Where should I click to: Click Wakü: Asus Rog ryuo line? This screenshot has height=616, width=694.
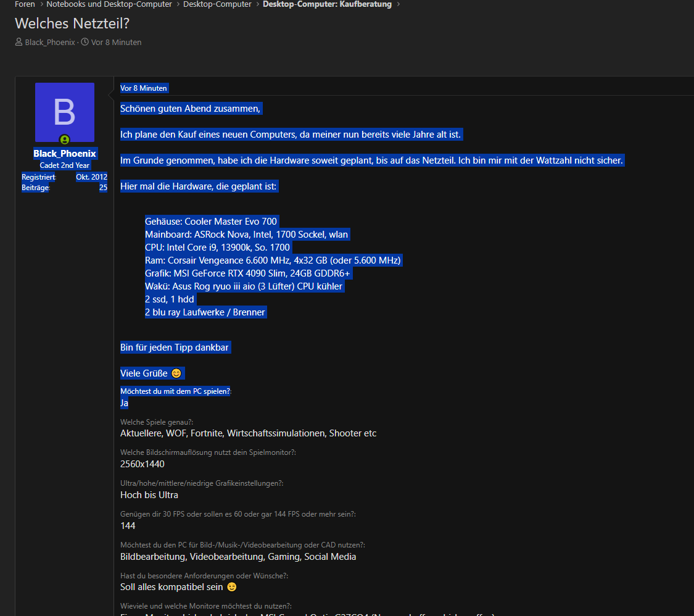pyautogui.click(x=244, y=286)
